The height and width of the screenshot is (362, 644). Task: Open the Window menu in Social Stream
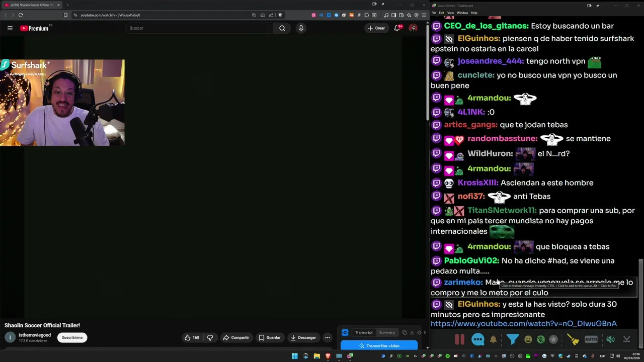pos(462,13)
